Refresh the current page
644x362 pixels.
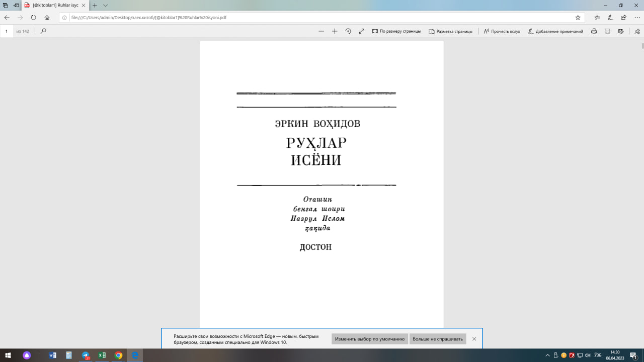(x=34, y=17)
